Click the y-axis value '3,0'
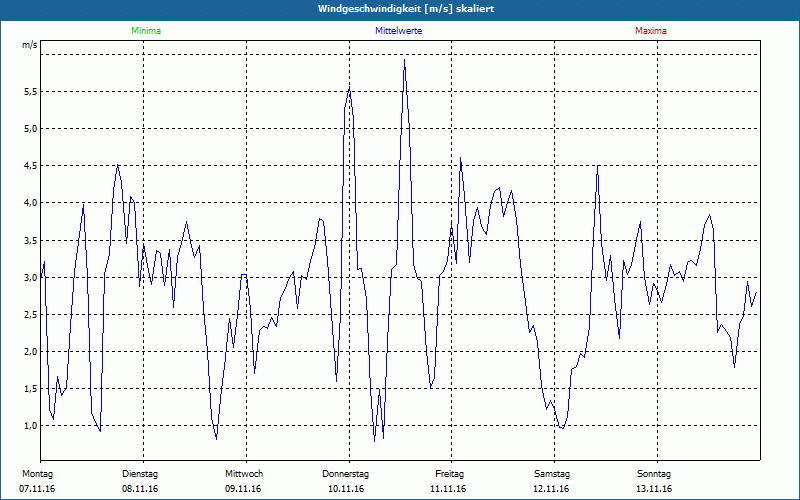800x500 pixels. pyautogui.click(x=31, y=278)
